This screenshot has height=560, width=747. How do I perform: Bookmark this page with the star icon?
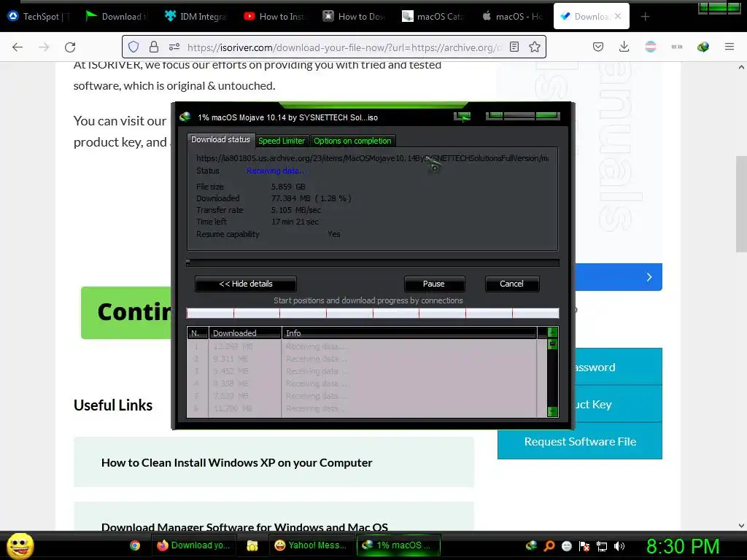coord(535,47)
